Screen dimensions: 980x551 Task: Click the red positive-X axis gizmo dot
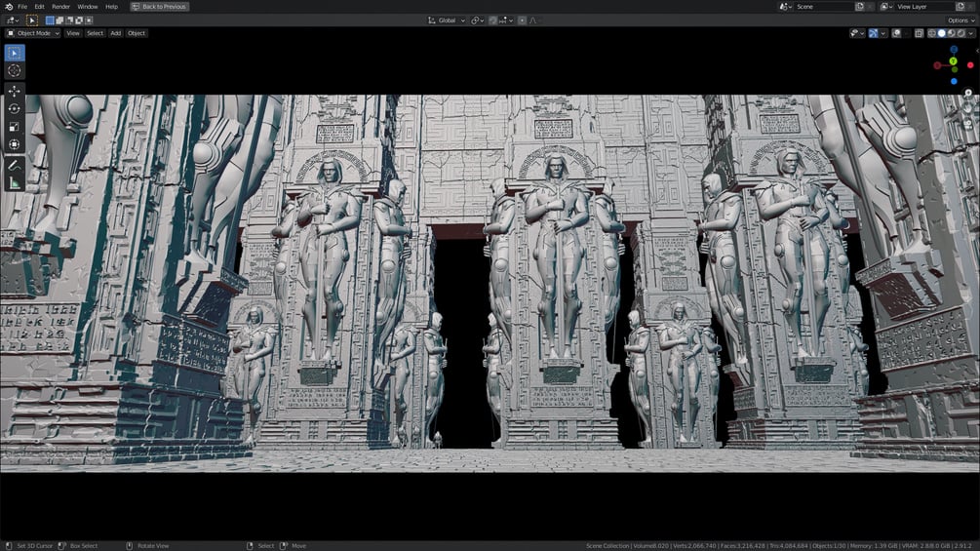970,65
